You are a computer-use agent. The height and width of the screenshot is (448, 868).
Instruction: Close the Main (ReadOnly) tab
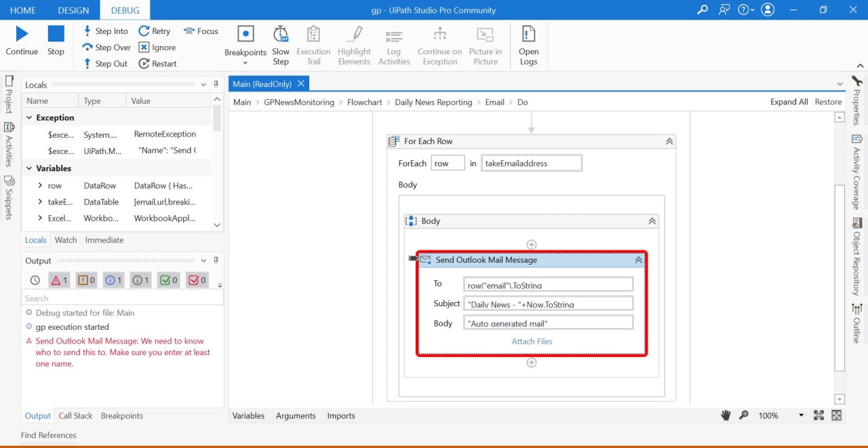(301, 83)
